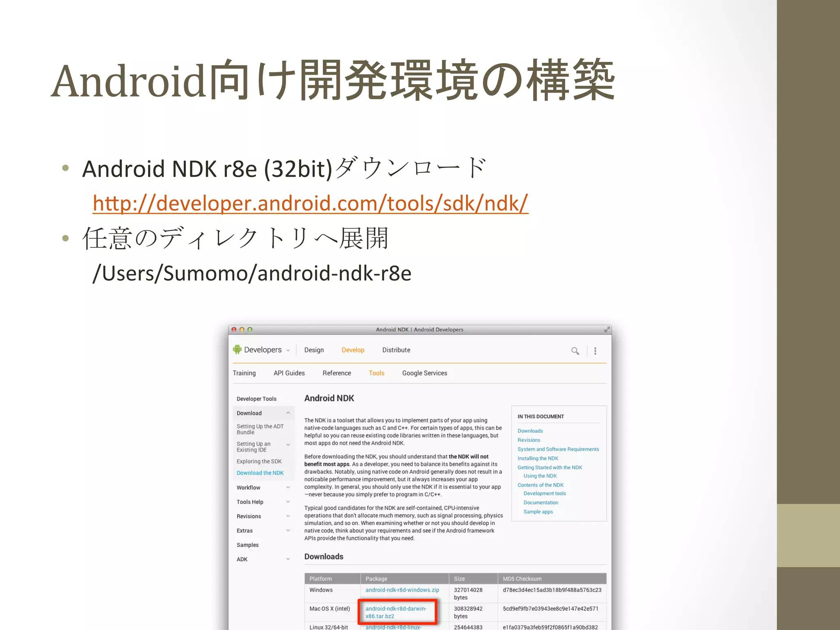Switch to the Google Services tab

425,373
